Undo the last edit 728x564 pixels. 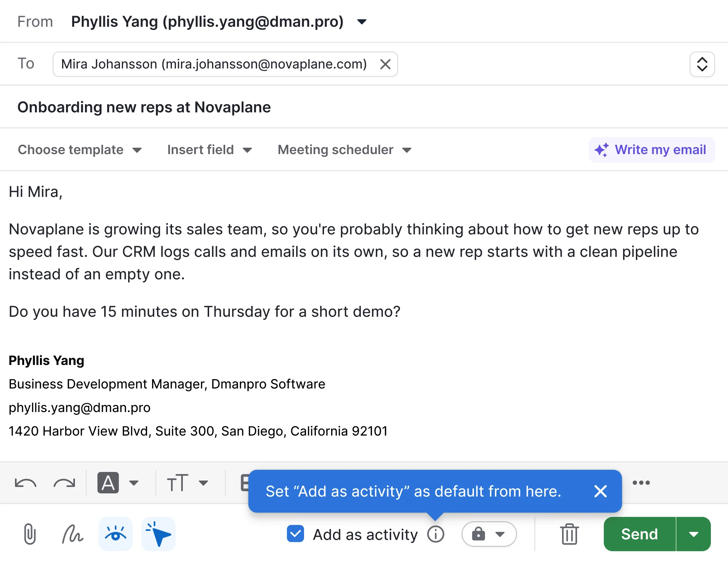(25, 483)
